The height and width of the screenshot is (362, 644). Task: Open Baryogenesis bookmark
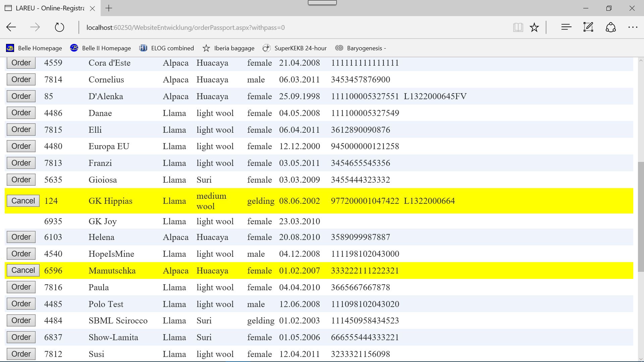point(361,48)
